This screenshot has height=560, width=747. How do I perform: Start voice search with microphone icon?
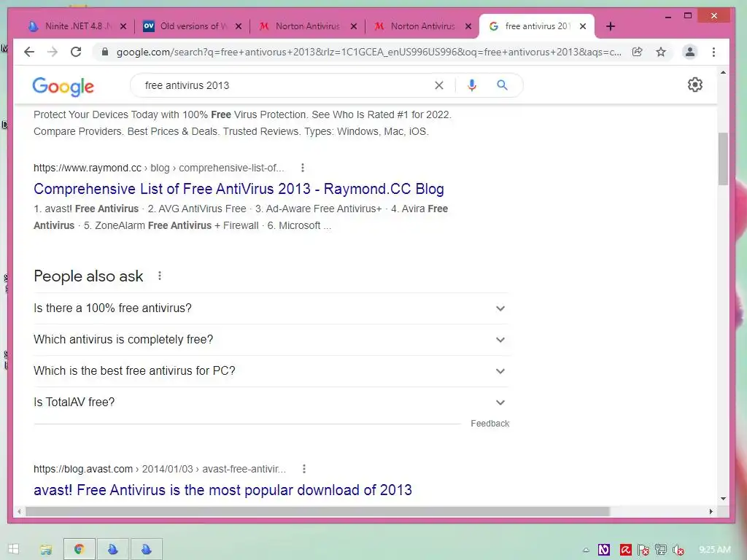pyautogui.click(x=472, y=85)
